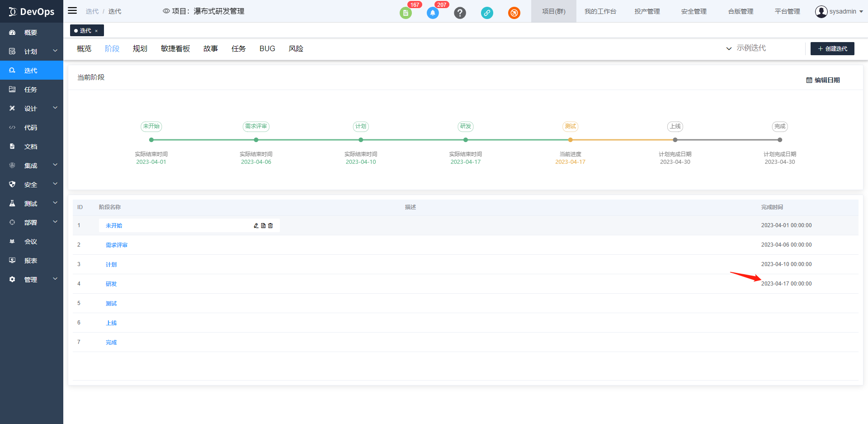The width and height of the screenshot is (868, 424).
Task: Click the 创建迭代 button
Action: tap(832, 48)
